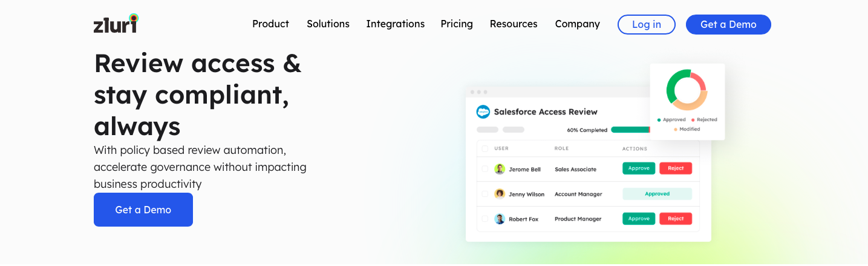Open the Integrations menu
Image resolution: width=868 pixels, height=266 pixels.
395,24
